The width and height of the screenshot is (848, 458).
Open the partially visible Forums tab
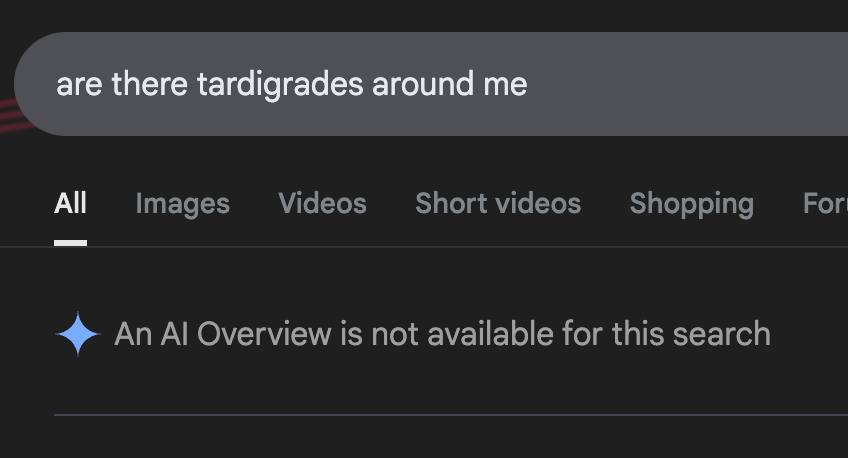pyautogui.click(x=826, y=204)
